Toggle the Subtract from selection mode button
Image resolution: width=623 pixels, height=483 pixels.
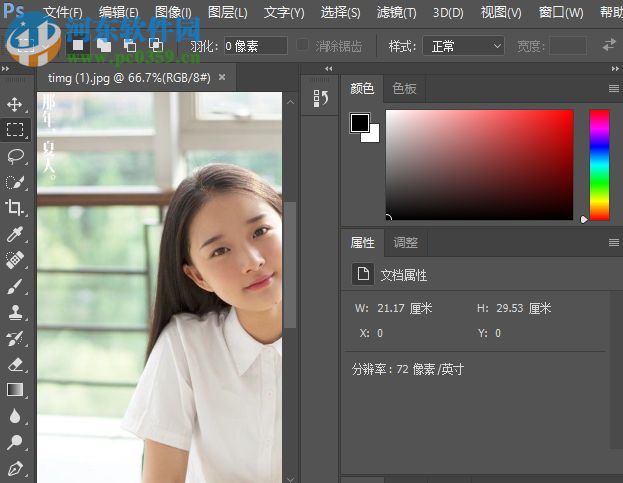129,45
